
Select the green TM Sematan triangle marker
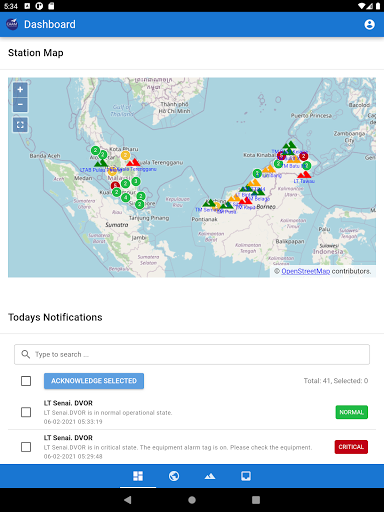(x=209, y=203)
